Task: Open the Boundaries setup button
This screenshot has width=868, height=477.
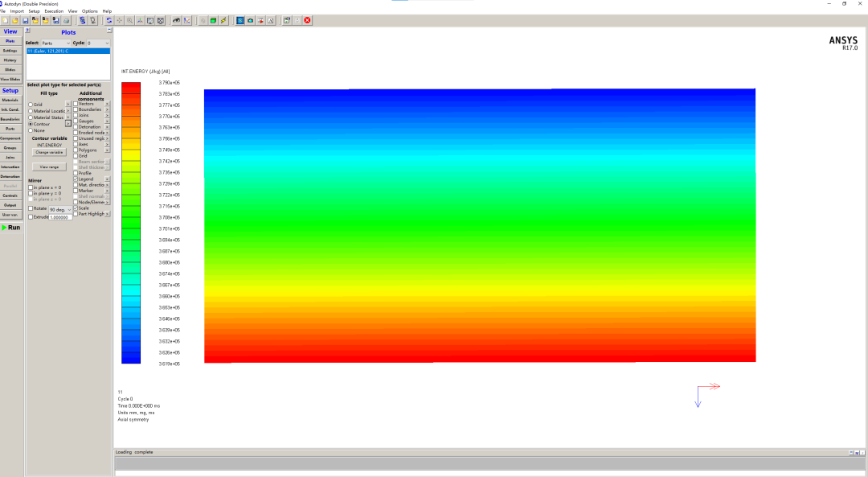Action: (x=10, y=119)
